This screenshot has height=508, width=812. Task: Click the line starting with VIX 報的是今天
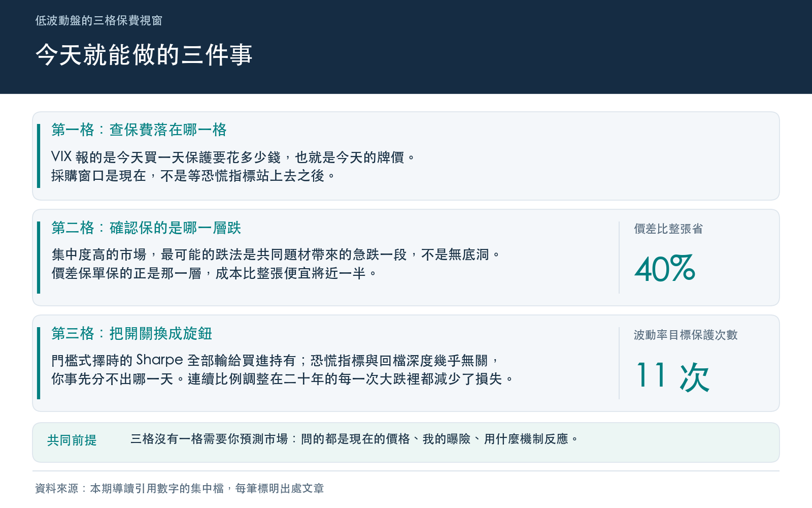233,157
